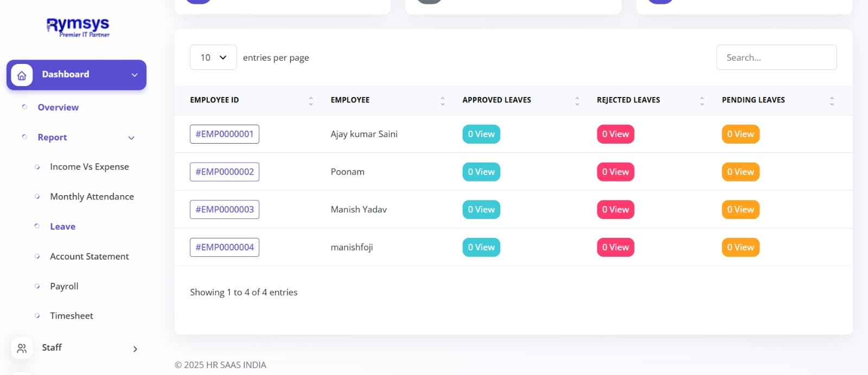Open the Overview page

(58, 107)
